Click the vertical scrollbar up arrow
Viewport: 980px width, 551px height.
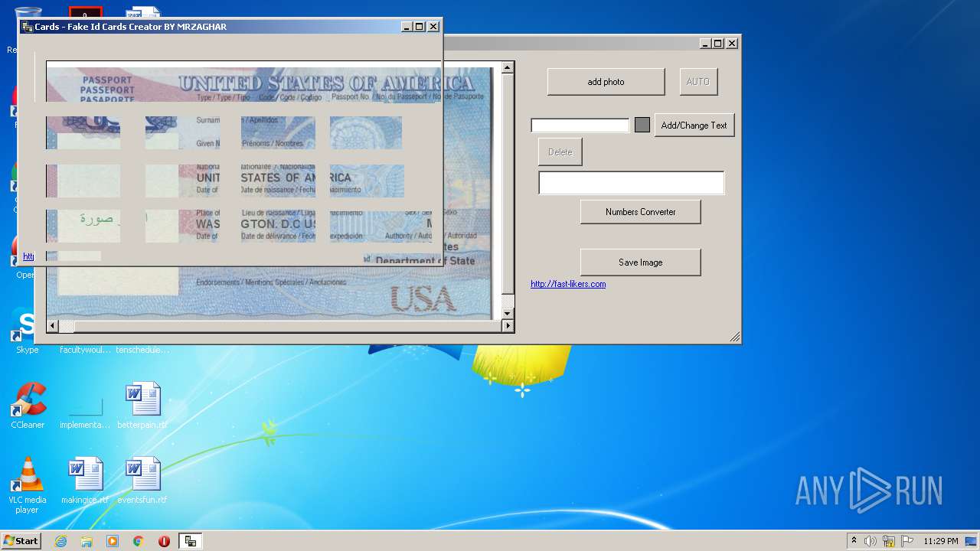coord(508,68)
